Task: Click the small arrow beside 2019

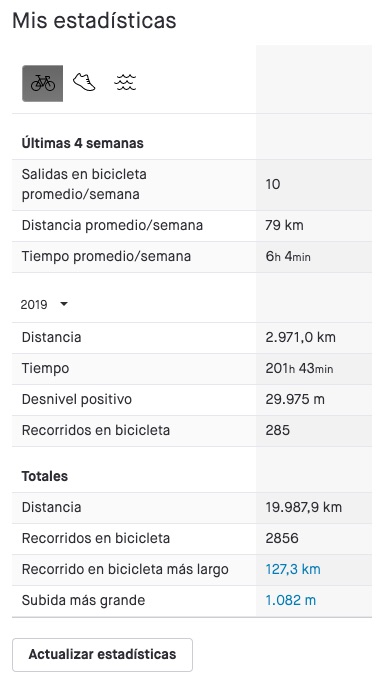Action: 64,304
